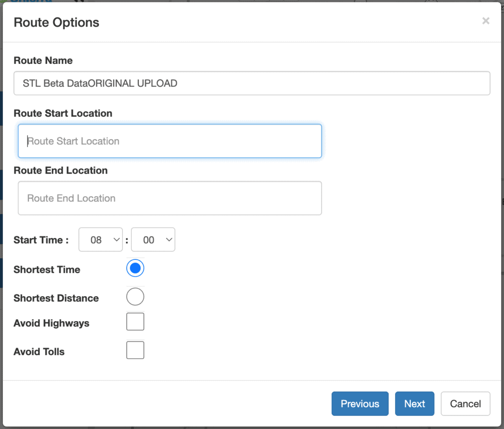
Task: Enable the Avoid Highways checkbox
Action: coord(135,322)
